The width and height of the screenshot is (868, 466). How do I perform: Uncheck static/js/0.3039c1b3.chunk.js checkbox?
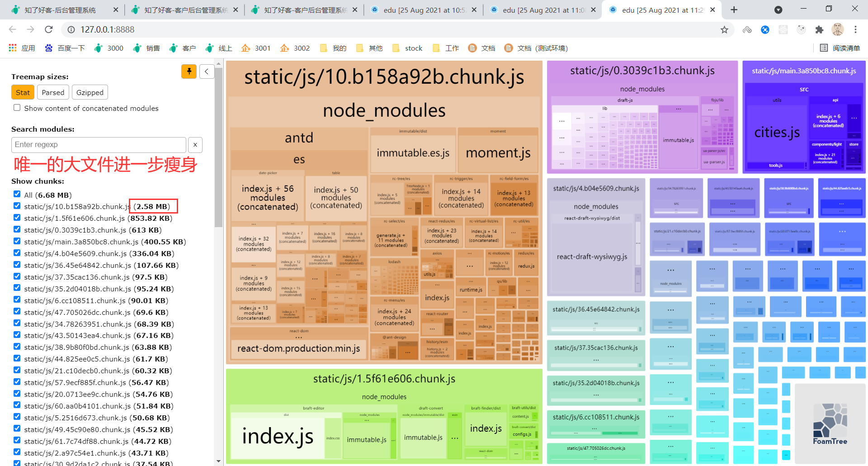tap(17, 229)
